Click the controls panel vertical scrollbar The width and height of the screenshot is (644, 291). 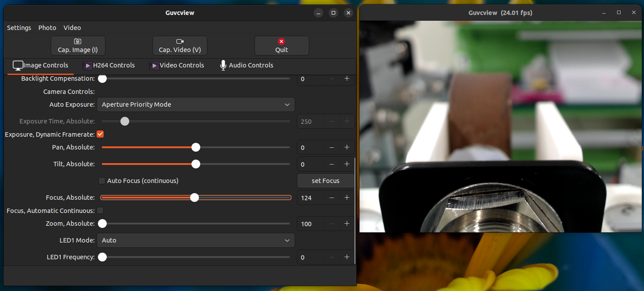(355, 210)
